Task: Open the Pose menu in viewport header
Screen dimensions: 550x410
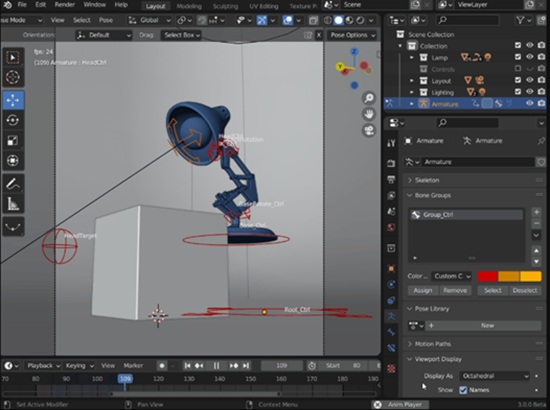Action: [x=106, y=20]
